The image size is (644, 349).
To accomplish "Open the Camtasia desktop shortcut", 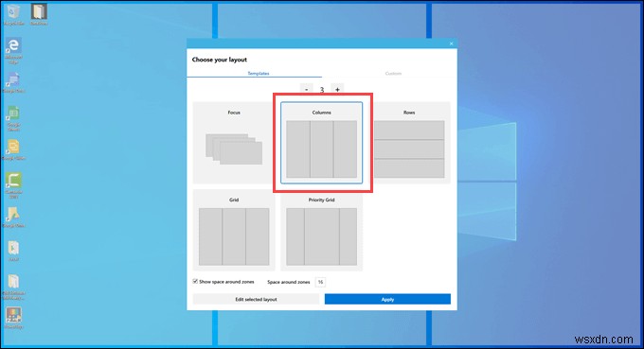I will 13,185.
